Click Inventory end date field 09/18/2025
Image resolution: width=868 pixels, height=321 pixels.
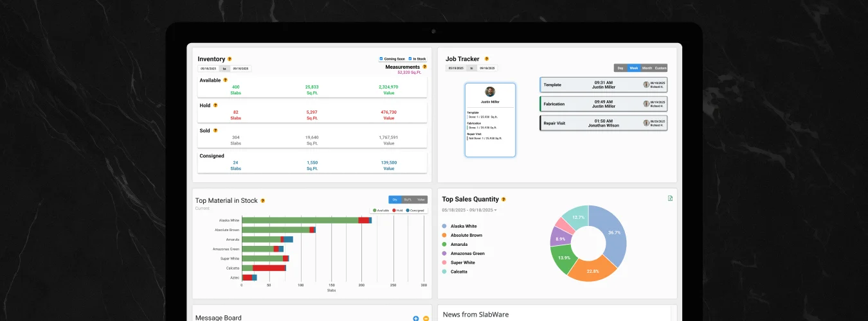[240, 68]
